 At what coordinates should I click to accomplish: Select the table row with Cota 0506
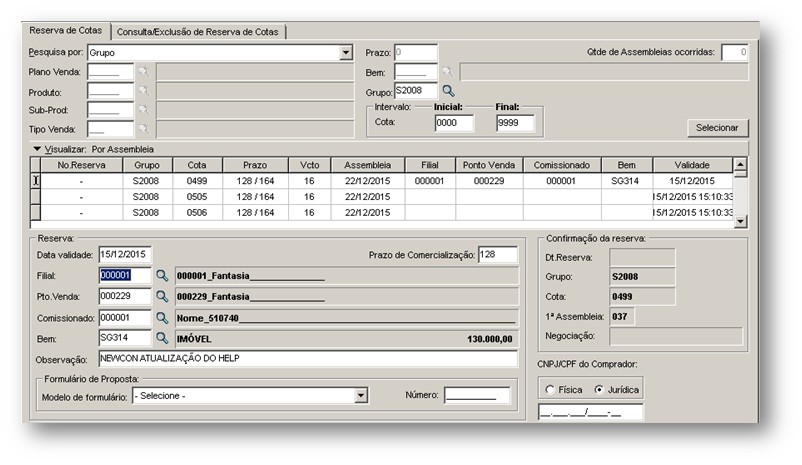(x=382, y=213)
